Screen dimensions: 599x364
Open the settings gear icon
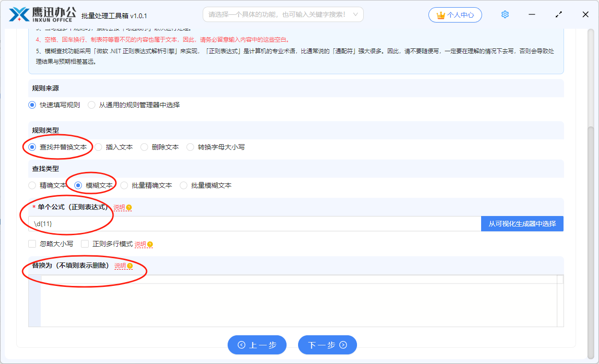coord(505,14)
